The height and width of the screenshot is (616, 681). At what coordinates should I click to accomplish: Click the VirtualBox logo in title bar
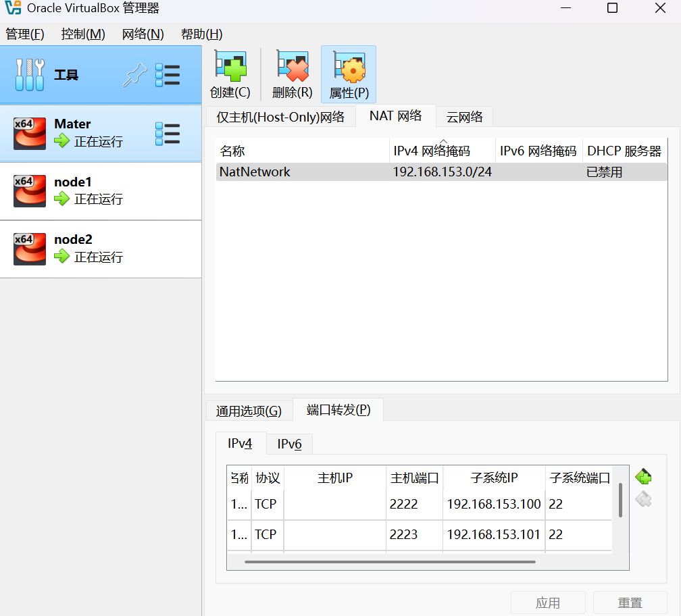point(13,8)
